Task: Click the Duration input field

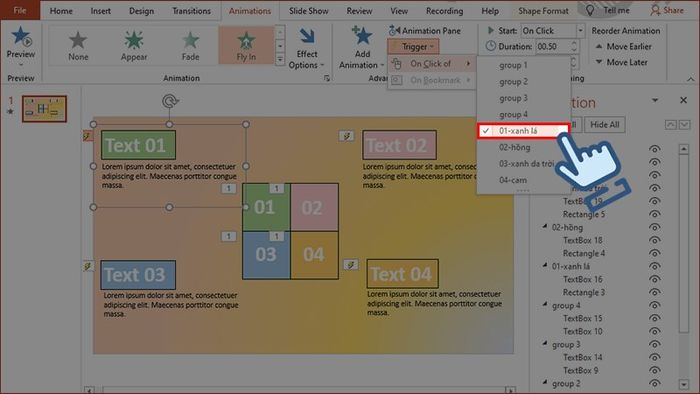Action: (553, 46)
